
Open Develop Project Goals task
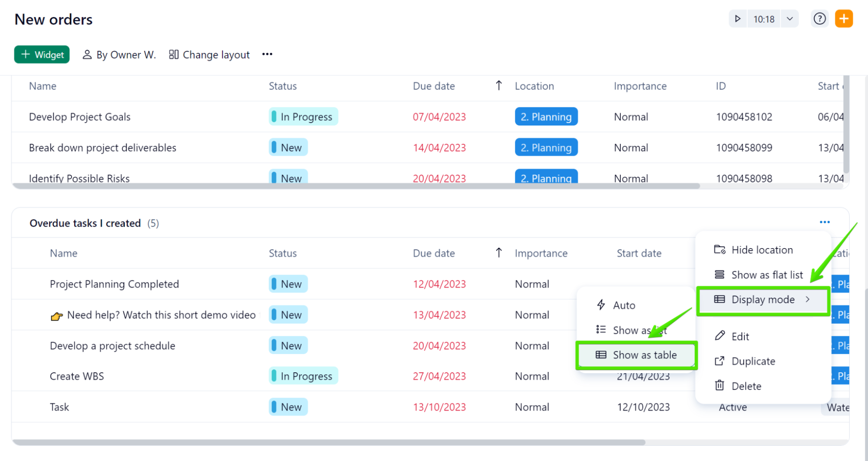point(80,117)
